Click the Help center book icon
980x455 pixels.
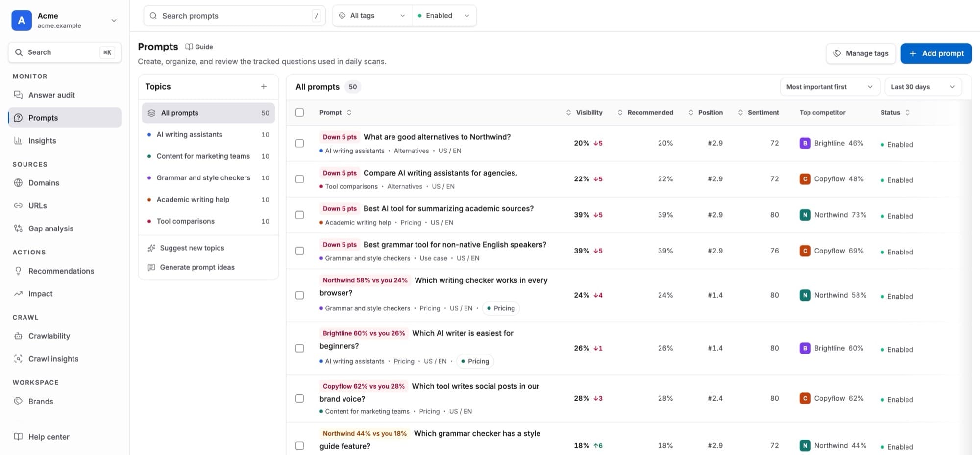click(x=18, y=437)
